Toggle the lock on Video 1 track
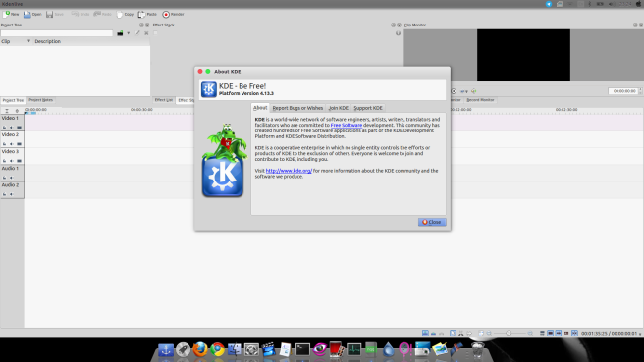Screen dimensions: 644x362 click(x=5, y=128)
